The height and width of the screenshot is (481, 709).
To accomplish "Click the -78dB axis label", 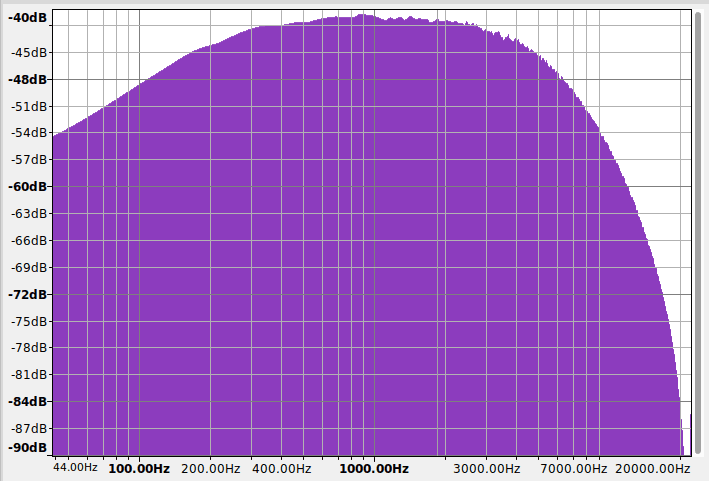I will click(x=29, y=348).
